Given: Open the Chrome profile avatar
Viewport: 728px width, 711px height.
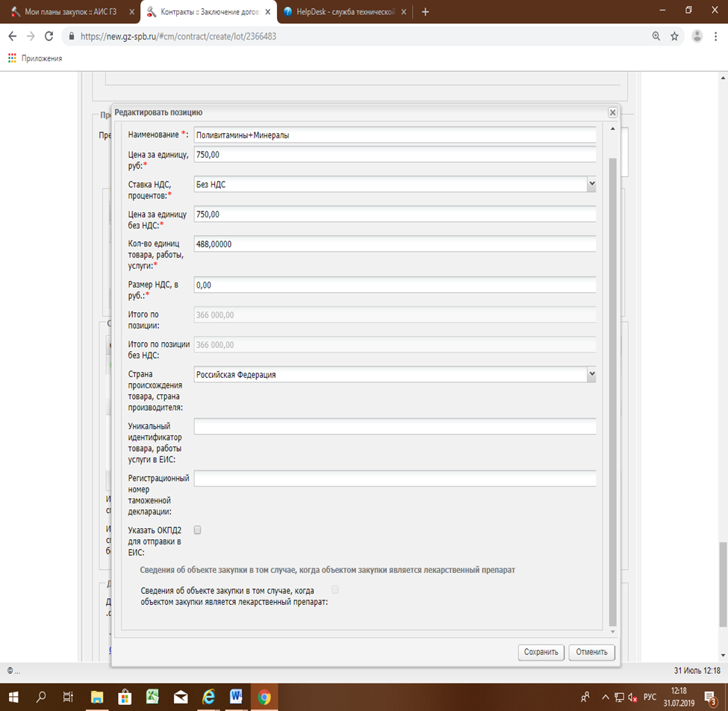Looking at the screenshot, I should coord(697,37).
